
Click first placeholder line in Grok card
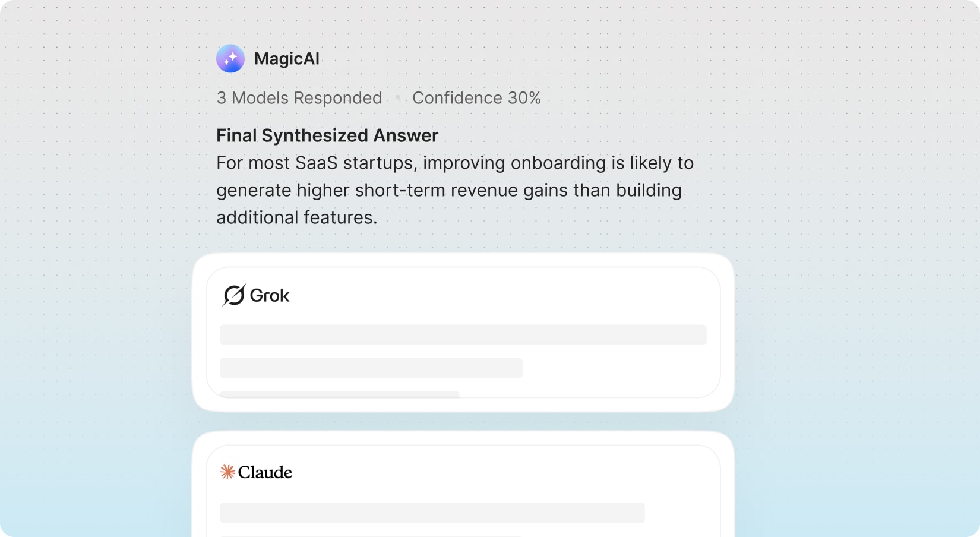[463, 334]
